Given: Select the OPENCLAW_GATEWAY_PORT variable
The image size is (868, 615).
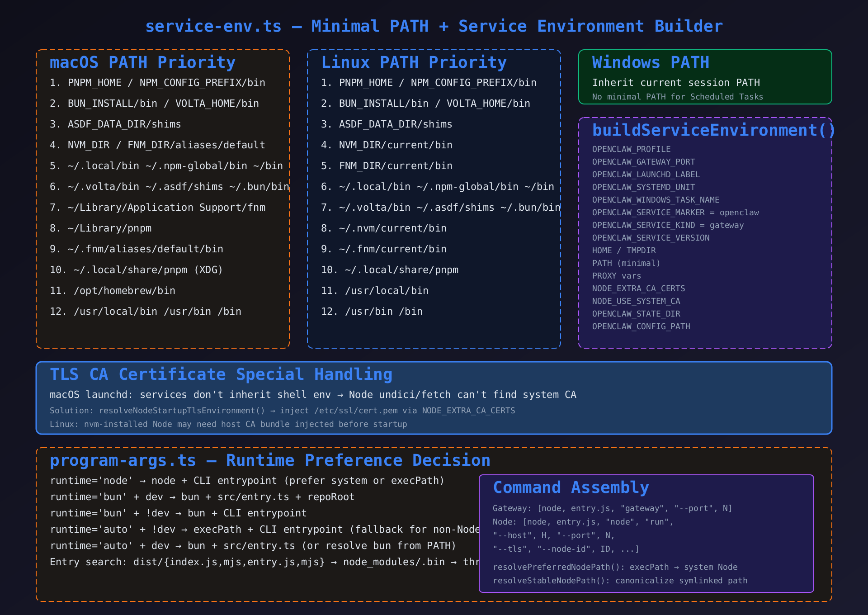Looking at the screenshot, I should (x=643, y=162).
